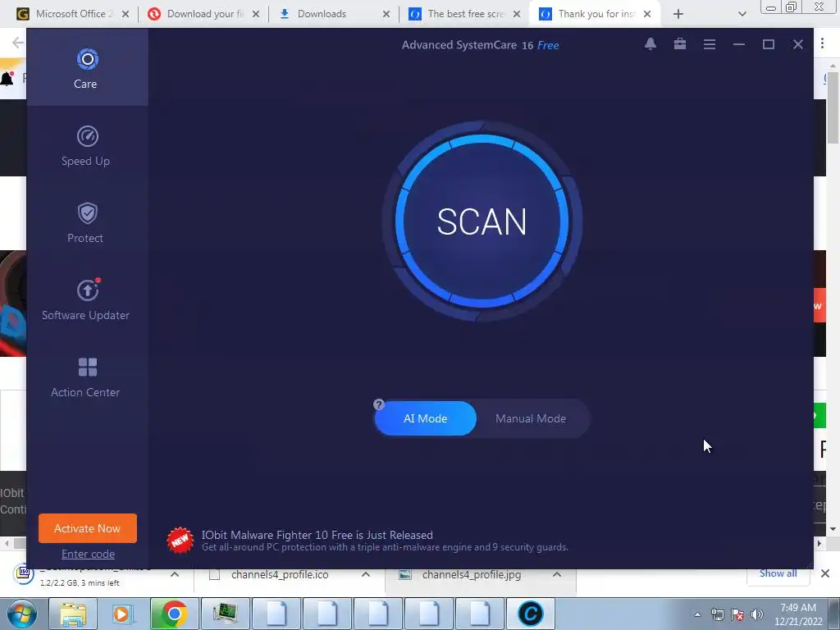
Task: Open Action Center flag tray icon
Action: tap(737, 614)
